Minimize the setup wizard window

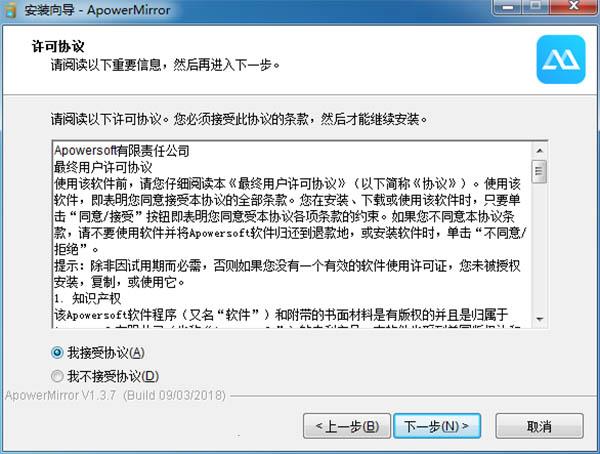[x=508, y=7]
